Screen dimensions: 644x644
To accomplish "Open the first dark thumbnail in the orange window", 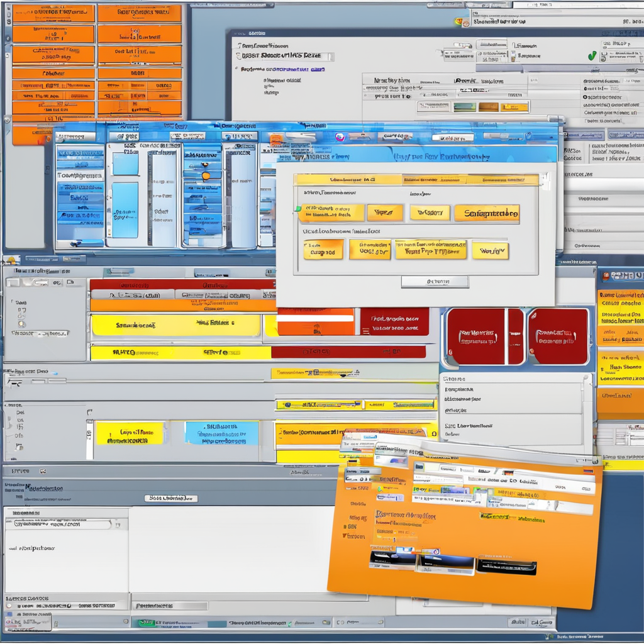I will coord(393,559).
